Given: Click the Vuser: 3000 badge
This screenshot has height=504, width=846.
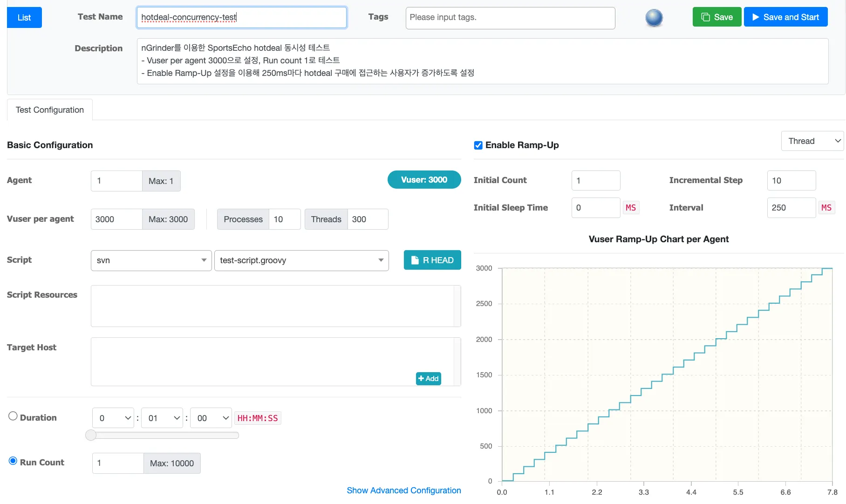Looking at the screenshot, I should click(x=424, y=180).
